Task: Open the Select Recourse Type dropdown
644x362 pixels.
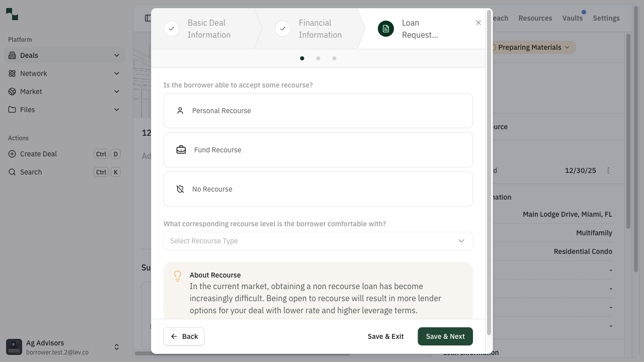Action: (x=318, y=241)
